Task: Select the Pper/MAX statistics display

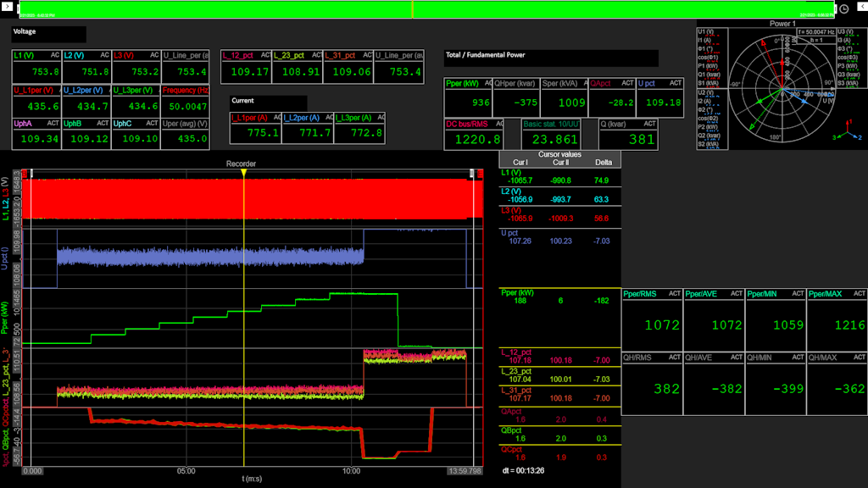Action: tap(837, 318)
